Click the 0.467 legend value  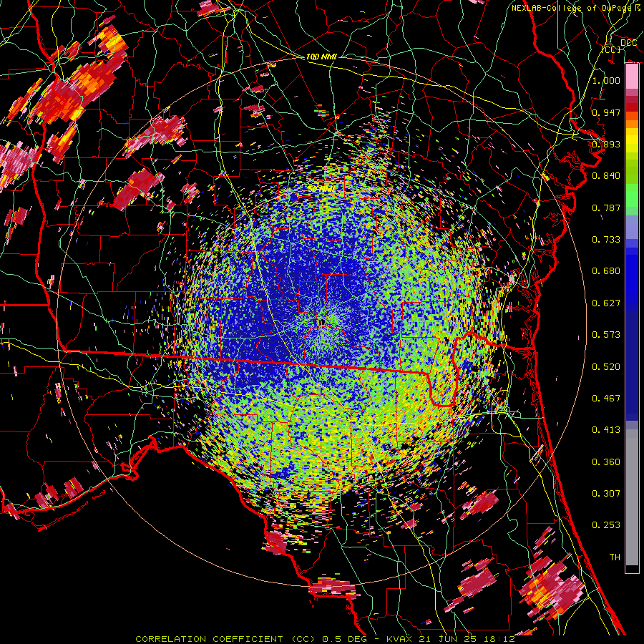(x=606, y=399)
